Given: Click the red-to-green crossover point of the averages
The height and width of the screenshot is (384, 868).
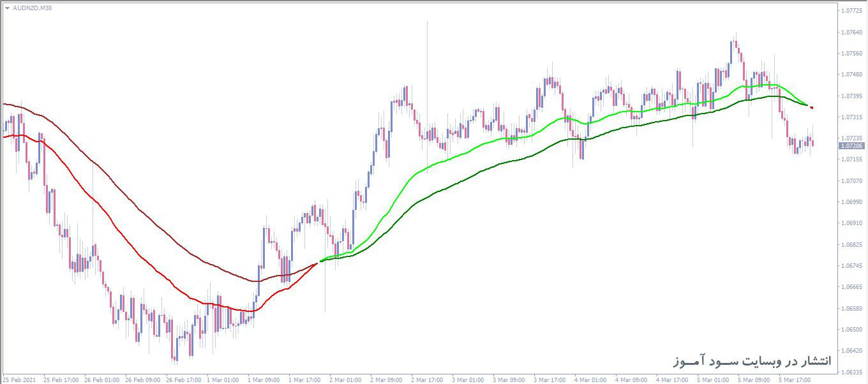Looking at the screenshot, I should 318,262.
